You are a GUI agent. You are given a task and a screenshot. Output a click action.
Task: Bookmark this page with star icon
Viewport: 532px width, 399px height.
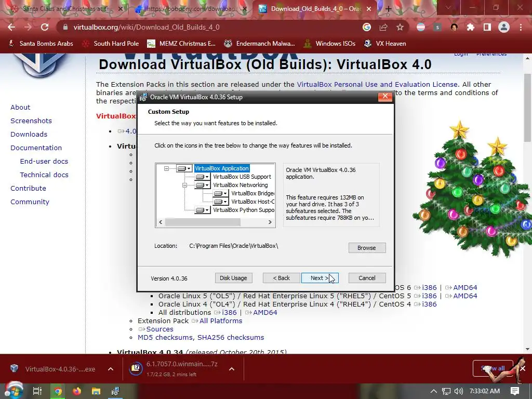click(x=400, y=27)
